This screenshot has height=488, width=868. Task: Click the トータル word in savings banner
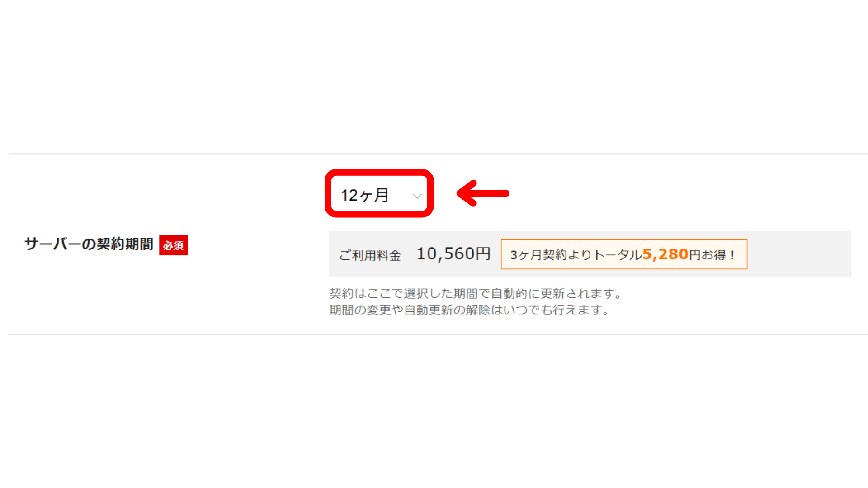[x=617, y=255]
